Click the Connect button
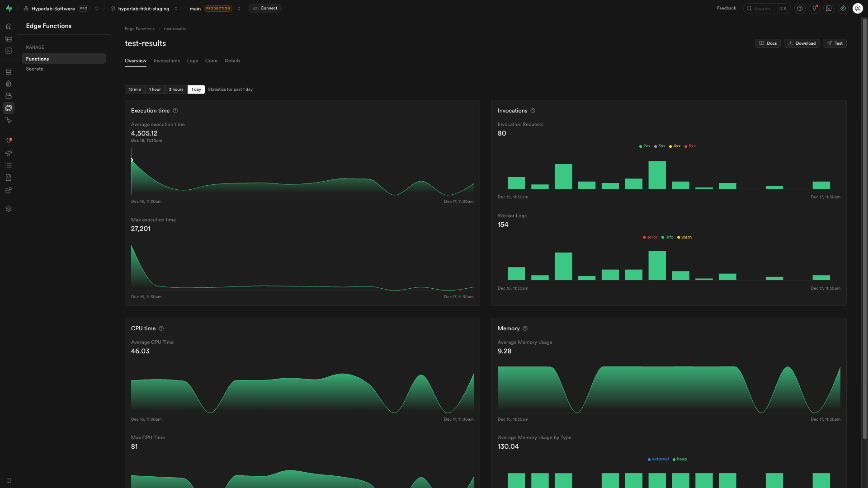Image resolution: width=868 pixels, height=488 pixels. (265, 8)
